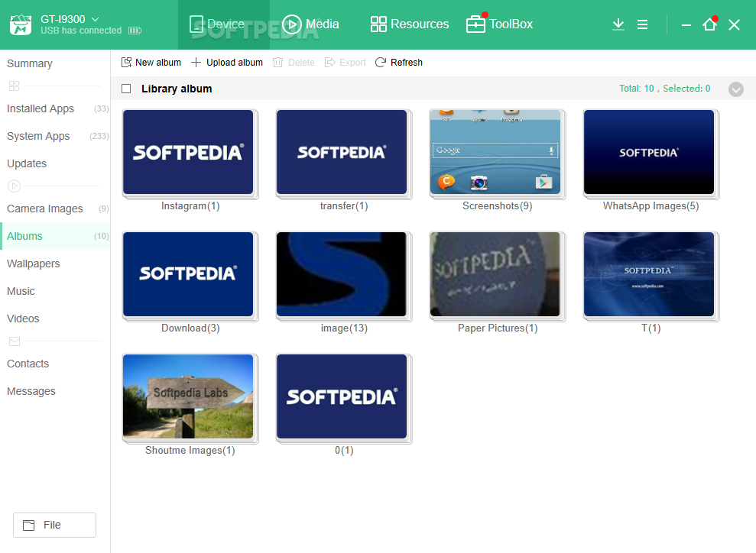Open Updates in the sidebar
This screenshot has height=553, width=756.
click(x=55, y=163)
